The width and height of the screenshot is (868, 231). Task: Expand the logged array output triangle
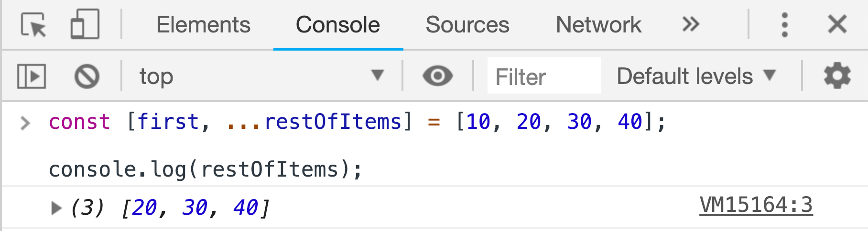(56, 208)
